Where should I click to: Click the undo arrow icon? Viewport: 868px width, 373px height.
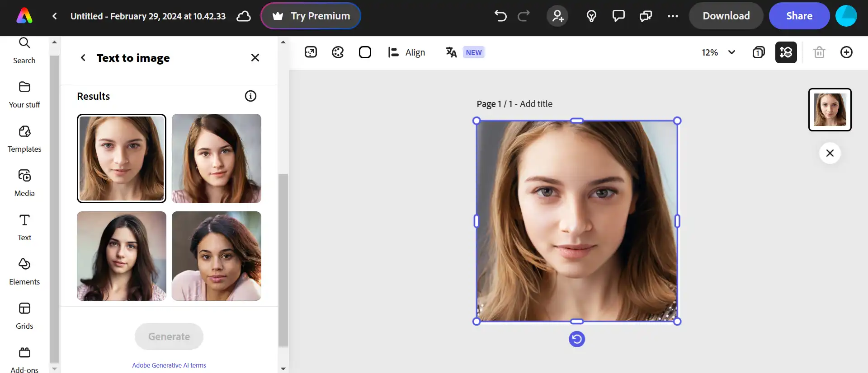[500, 16]
